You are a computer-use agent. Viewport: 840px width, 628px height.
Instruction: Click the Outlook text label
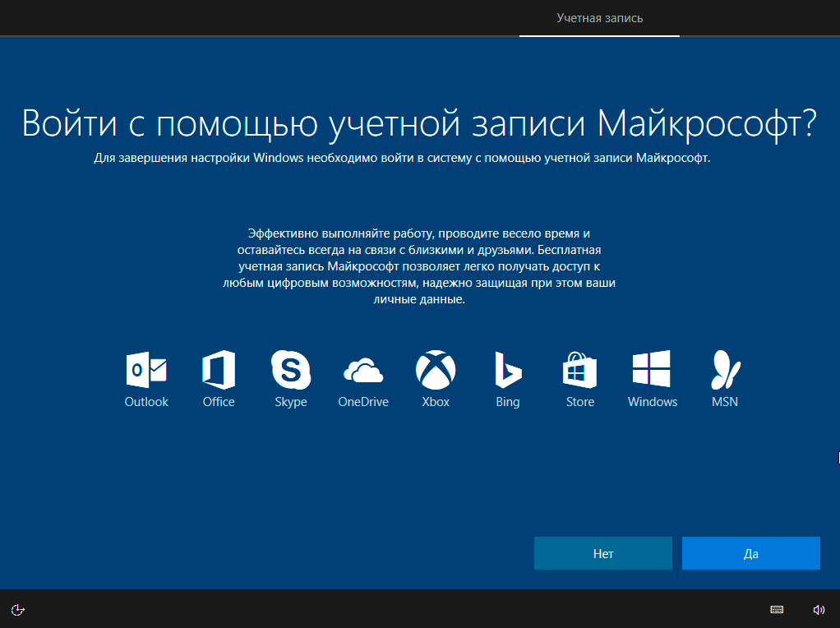[x=146, y=402]
